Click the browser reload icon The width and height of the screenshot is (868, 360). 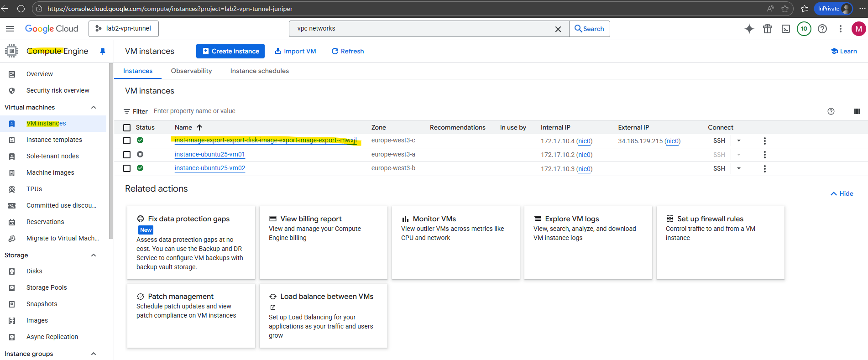21,9
